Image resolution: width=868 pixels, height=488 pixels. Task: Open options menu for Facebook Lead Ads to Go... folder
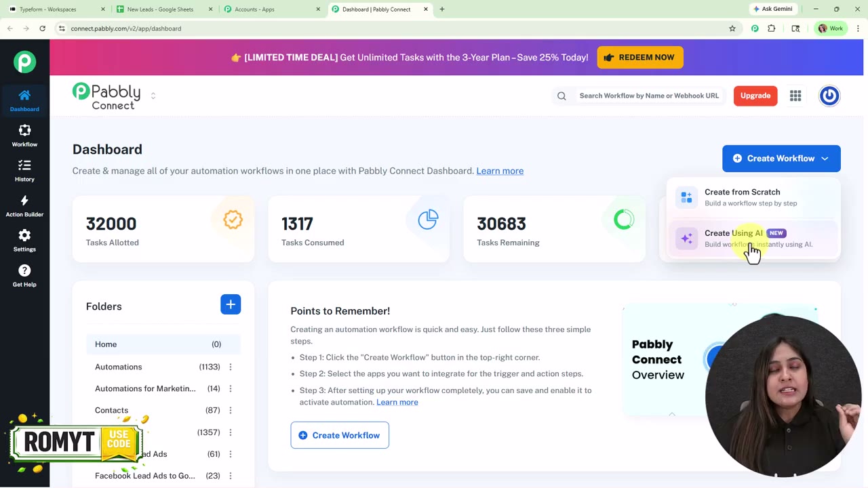231,476
